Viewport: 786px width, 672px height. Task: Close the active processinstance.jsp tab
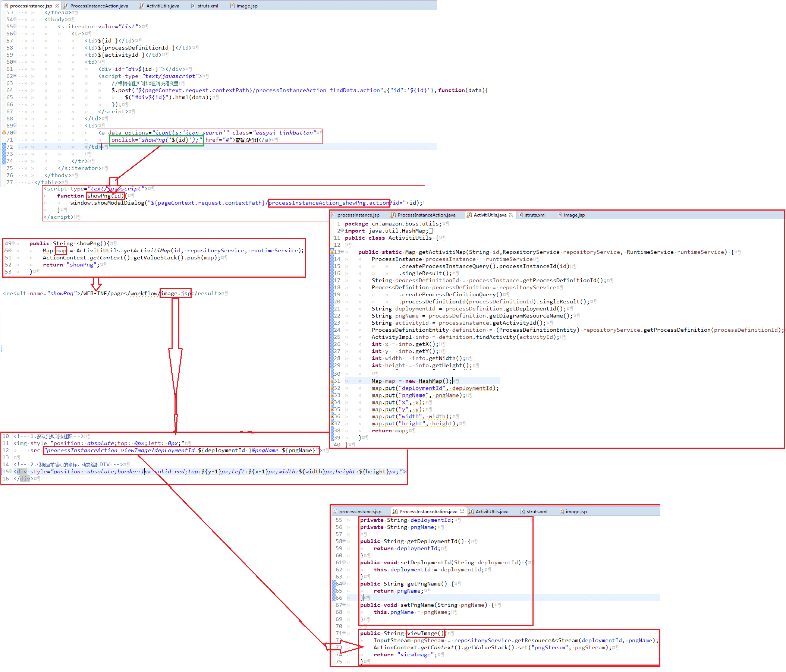(x=57, y=6)
